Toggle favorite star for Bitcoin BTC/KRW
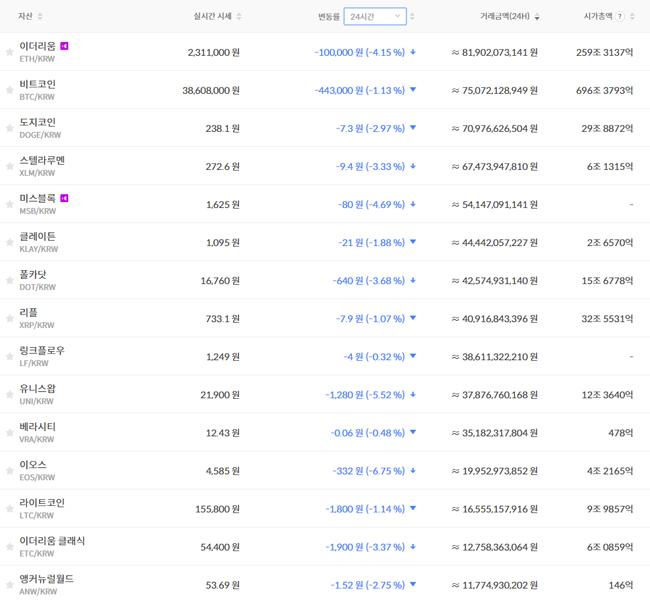The width and height of the screenshot is (650, 601). tap(9, 90)
